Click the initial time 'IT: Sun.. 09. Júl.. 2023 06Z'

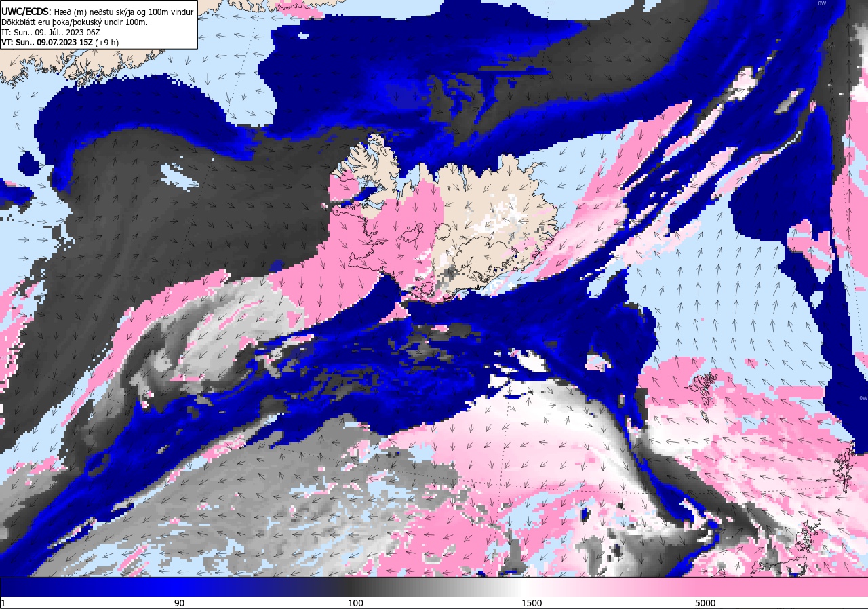[x=52, y=32]
